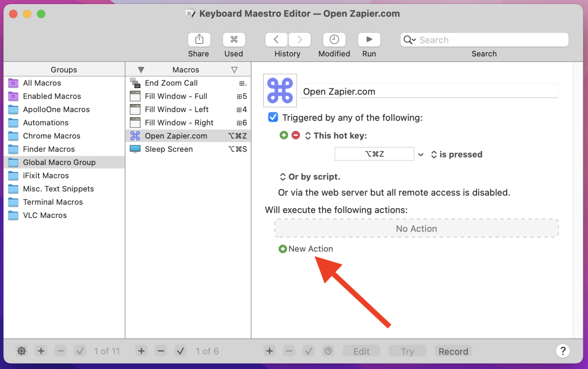Select the Enabled Macros group
The height and width of the screenshot is (369, 588).
64,96
